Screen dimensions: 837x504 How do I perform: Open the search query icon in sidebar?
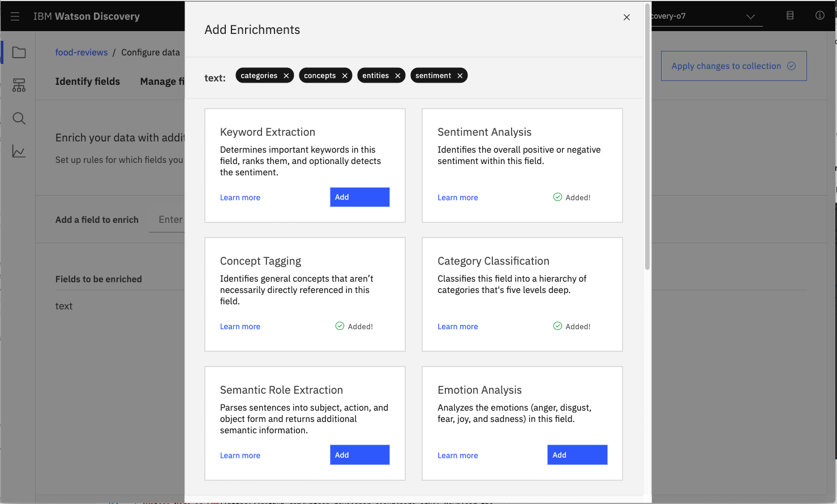pyautogui.click(x=19, y=118)
